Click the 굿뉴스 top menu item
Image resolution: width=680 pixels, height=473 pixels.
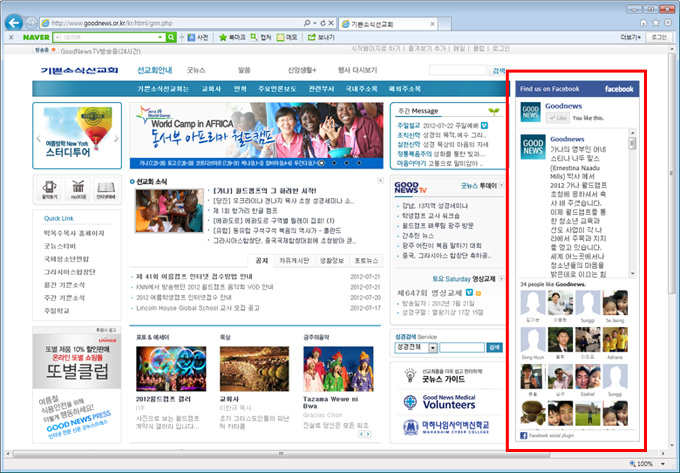(x=196, y=70)
